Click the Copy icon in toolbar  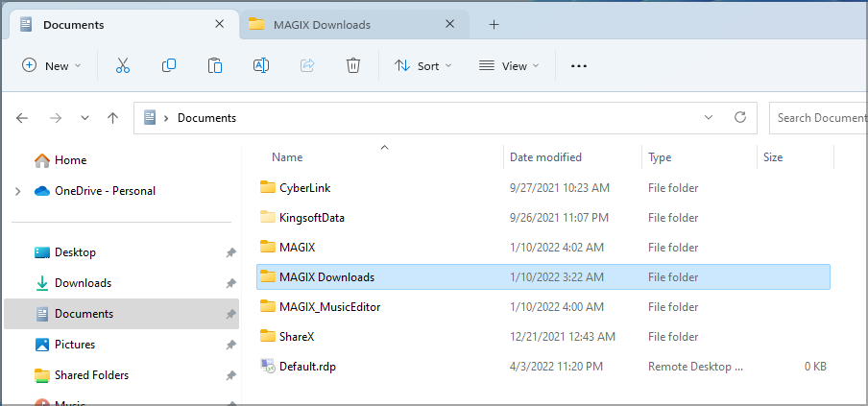tap(169, 66)
